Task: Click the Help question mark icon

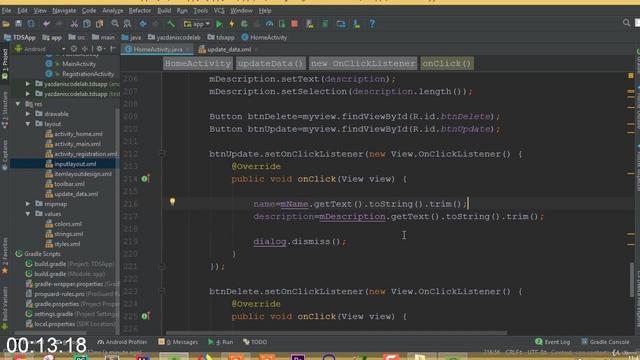Action: tap(372, 24)
